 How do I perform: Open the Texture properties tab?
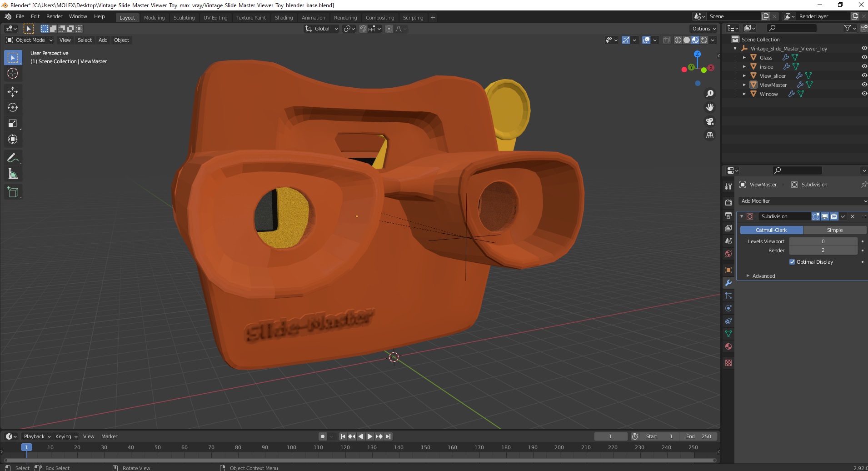click(x=728, y=363)
